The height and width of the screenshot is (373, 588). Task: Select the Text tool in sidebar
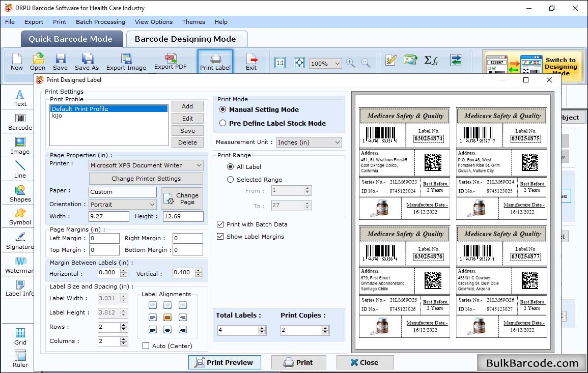[x=20, y=98]
